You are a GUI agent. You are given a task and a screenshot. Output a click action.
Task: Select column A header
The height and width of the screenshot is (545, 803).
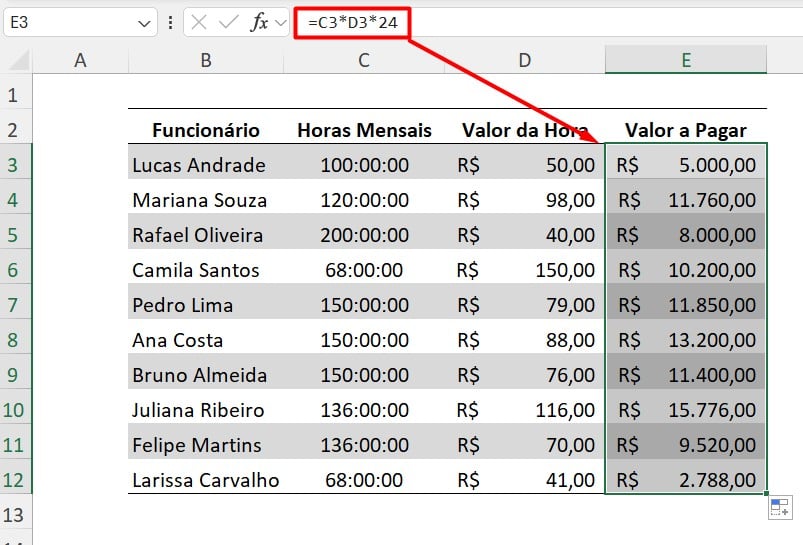(x=81, y=60)
